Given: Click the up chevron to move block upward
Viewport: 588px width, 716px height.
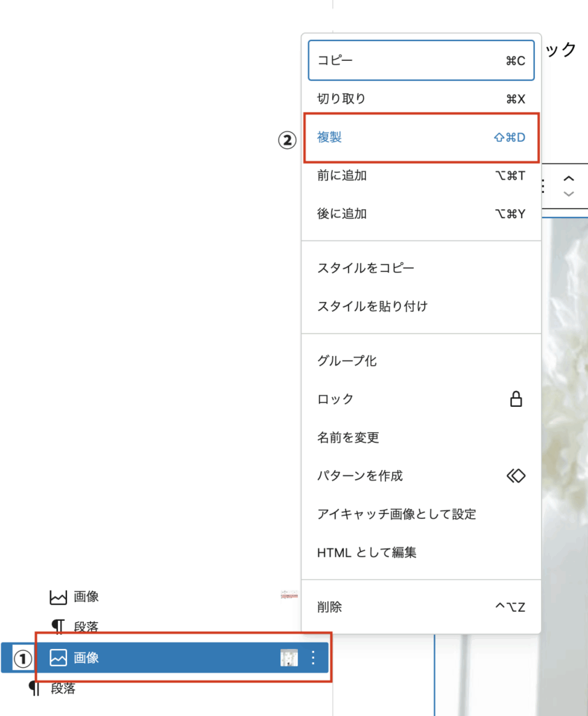Looking at the screenshot, I should pyautogui.click(x=570, y=180).
